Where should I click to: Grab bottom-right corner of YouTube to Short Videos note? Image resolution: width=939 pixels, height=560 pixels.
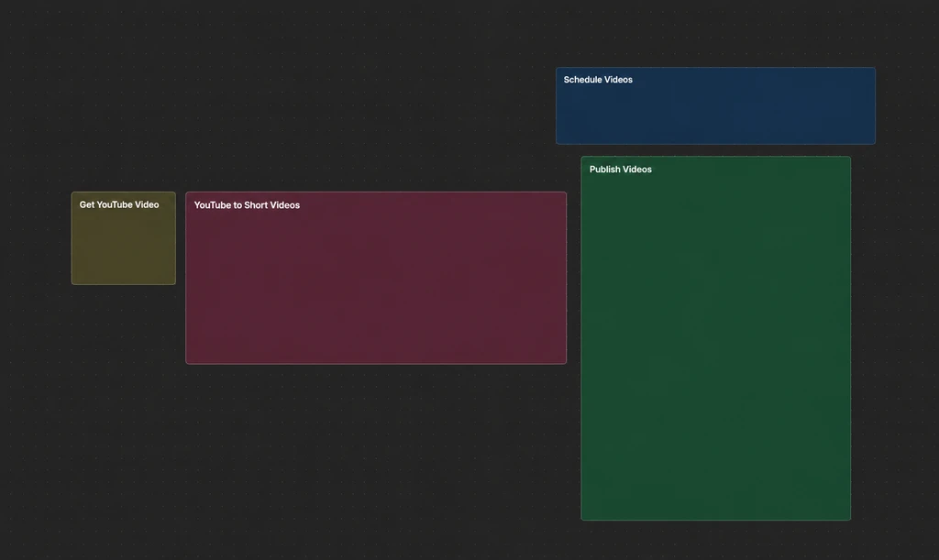[x=565, y=362]
